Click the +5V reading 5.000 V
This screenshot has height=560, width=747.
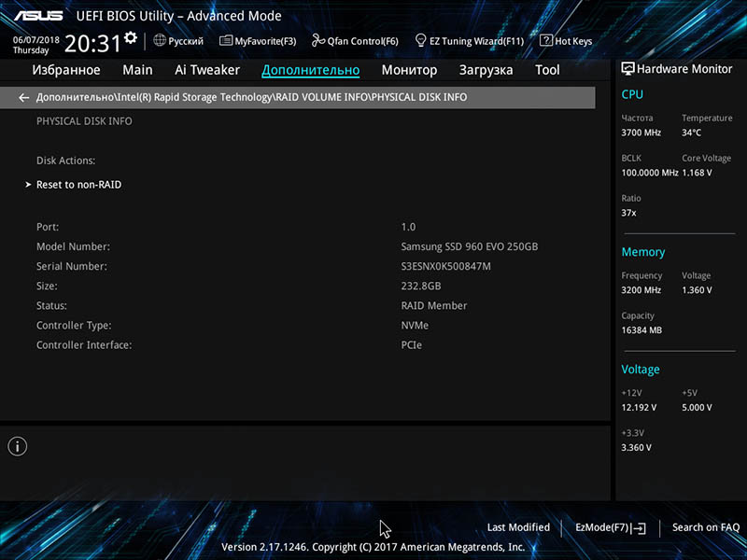[697, 408]
